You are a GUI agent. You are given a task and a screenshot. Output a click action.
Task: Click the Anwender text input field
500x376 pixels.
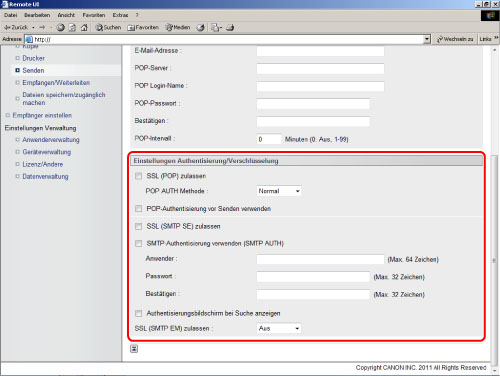pyautogui.click(x=320, y=259)
